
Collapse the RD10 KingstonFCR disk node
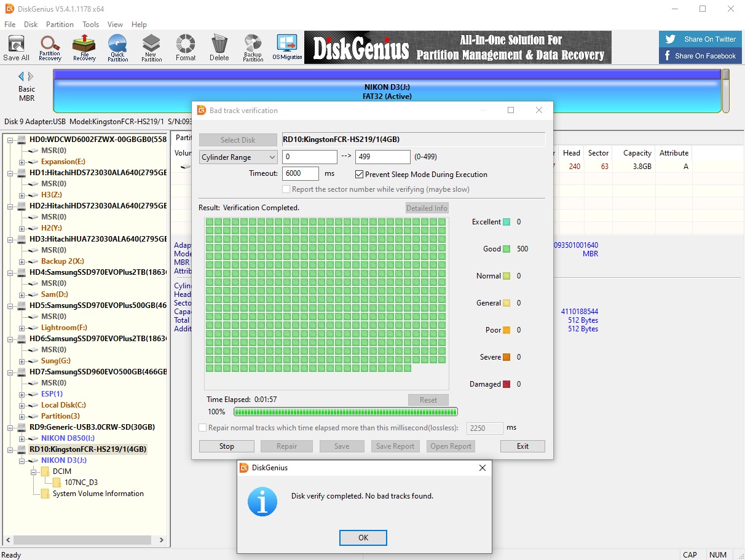[x=11, y=449]
